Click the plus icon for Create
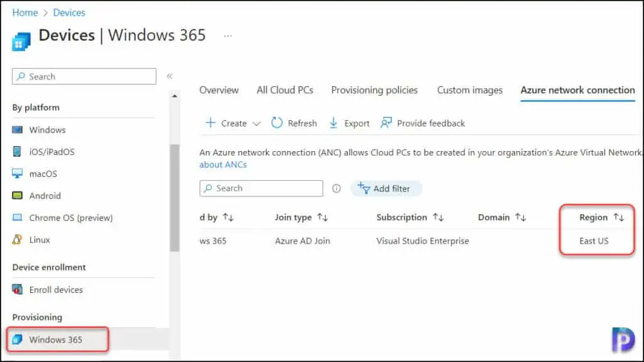 [x=210, y=123]
